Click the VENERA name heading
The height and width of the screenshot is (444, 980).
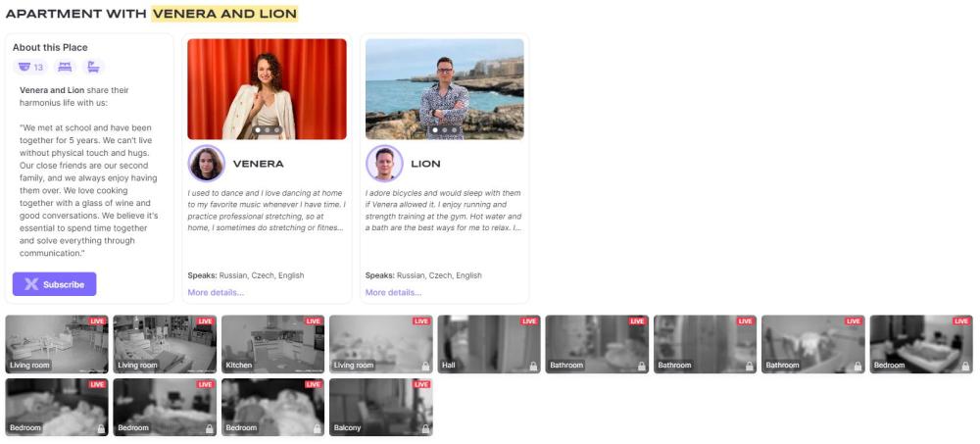[258, 164]
